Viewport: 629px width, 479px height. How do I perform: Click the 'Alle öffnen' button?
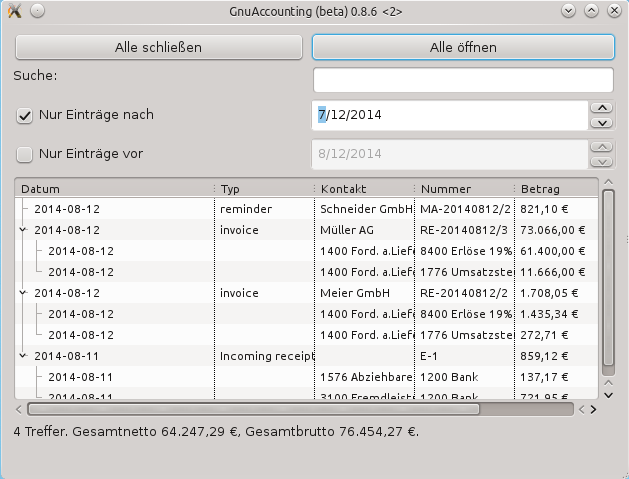pos(463,47)
